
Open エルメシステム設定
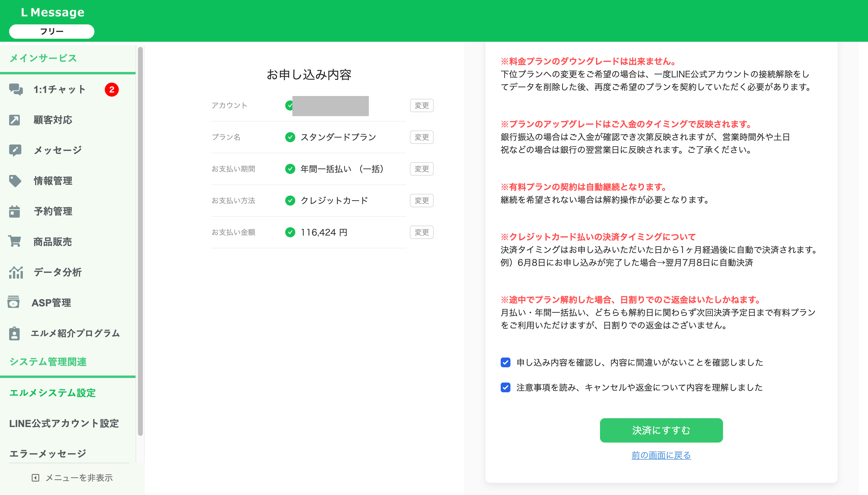coord(52,393)
